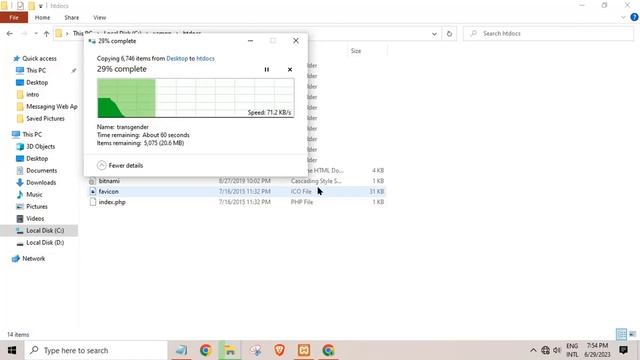Open the volume tray icon

coord(557,350)
